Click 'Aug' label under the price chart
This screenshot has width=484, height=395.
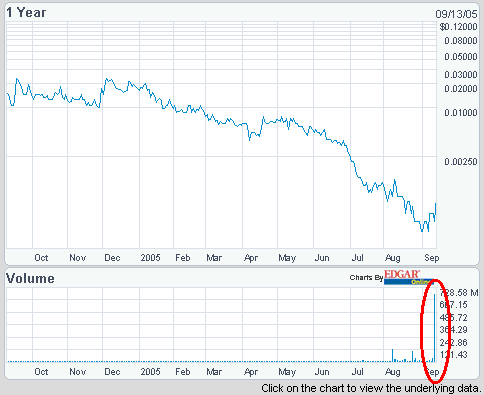(x=393, y=258)
